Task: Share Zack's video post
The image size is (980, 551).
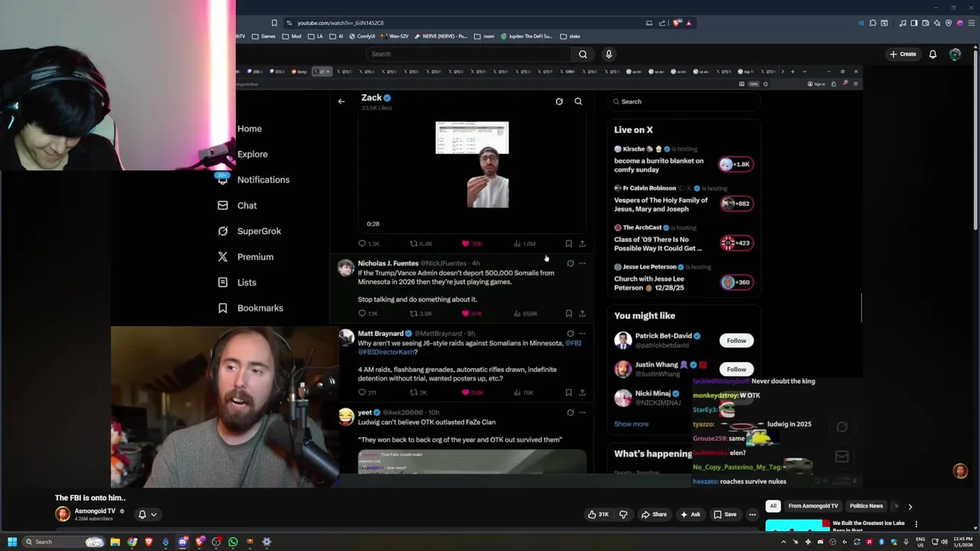Action: 582,243
